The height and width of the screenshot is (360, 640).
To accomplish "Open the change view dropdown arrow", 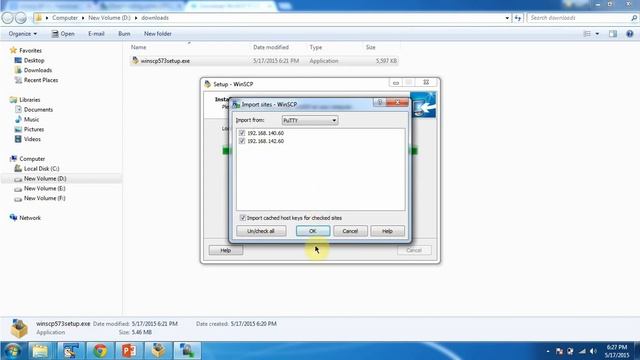I will pos(597,34).
